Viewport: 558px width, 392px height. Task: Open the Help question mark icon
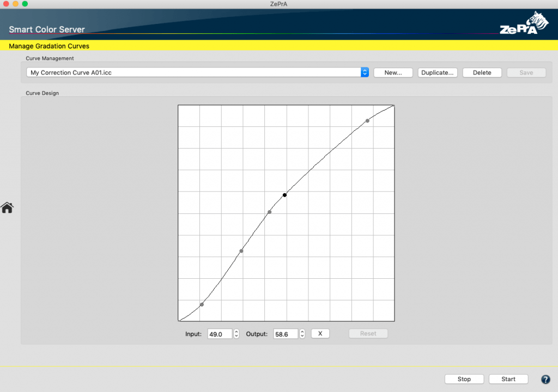click(546, 379)
